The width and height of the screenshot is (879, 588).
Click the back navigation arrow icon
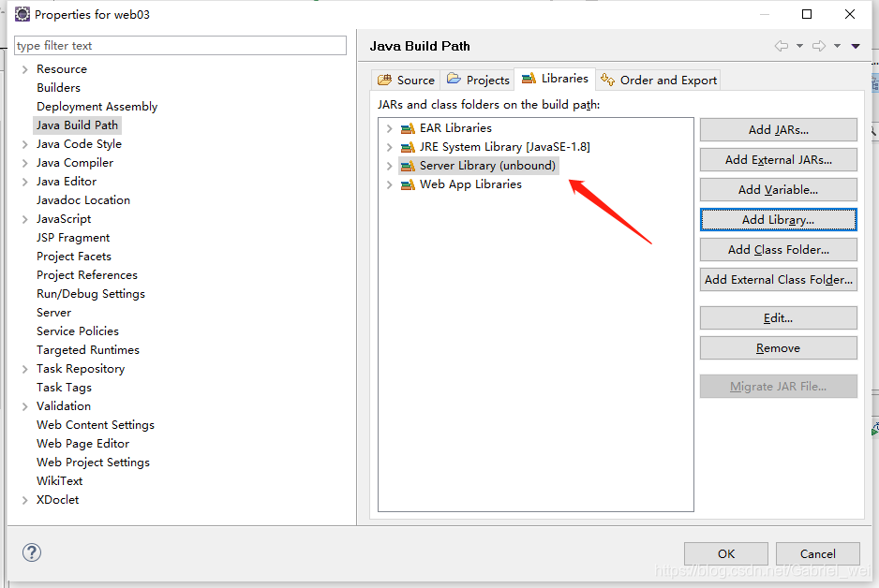(x=782, y=46)
